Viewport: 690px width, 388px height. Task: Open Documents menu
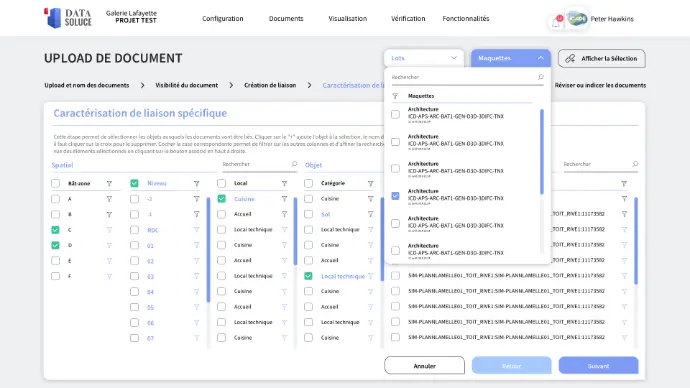tap(286, 18)
